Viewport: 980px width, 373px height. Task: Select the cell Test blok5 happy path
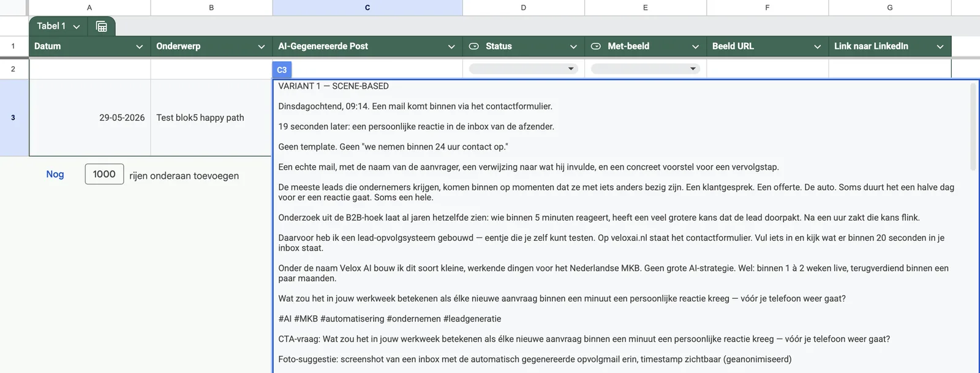tap(211, 118)
